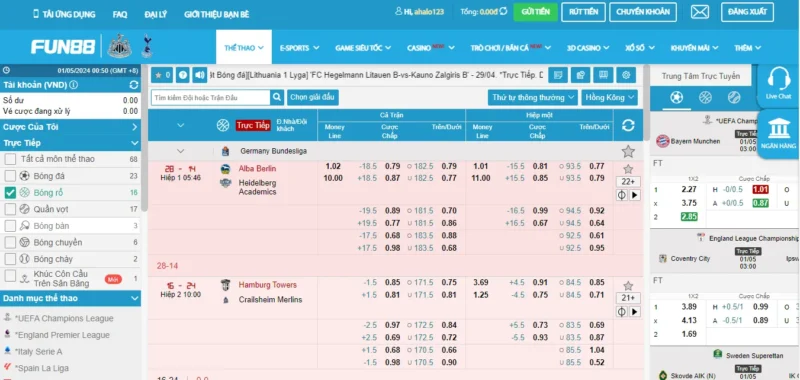Open the E-SPORTS menu
800x380 pixels.
coord(299,48)
